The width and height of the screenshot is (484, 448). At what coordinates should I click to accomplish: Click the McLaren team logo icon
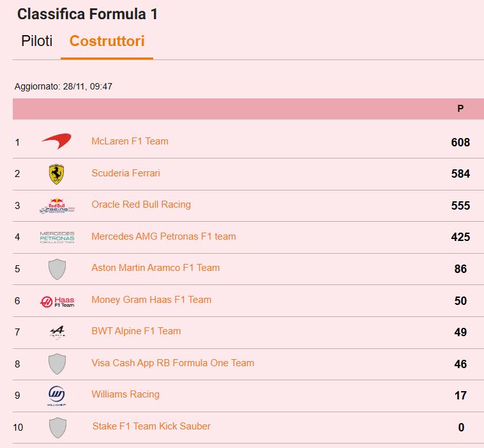click(57, 142)
